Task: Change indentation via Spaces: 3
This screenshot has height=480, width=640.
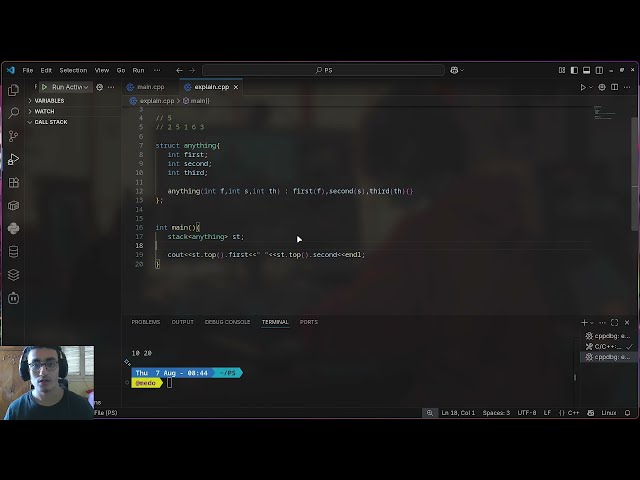Action: 496,413
